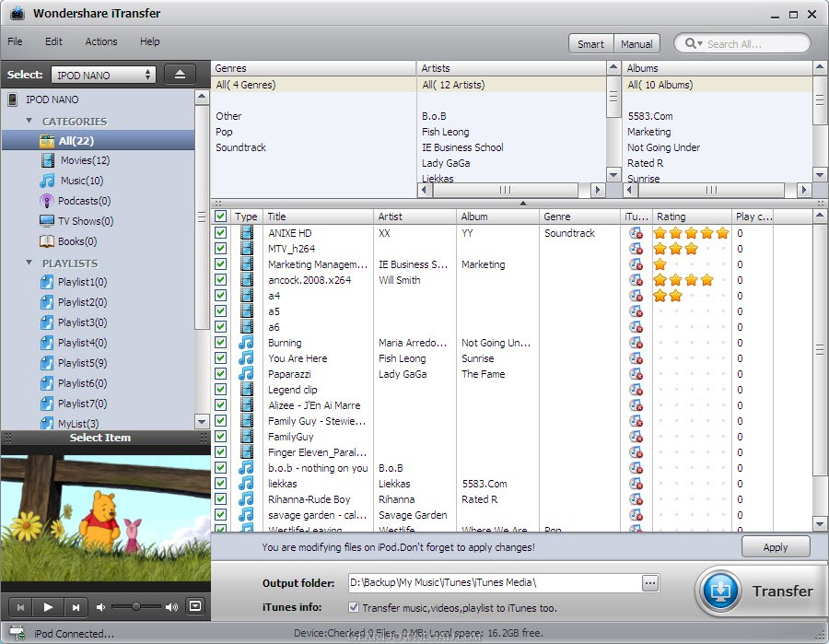Screen dimensions: 829x644
Task: Open the Podcasts(0) category icon
Action: [x=47, y=201]
